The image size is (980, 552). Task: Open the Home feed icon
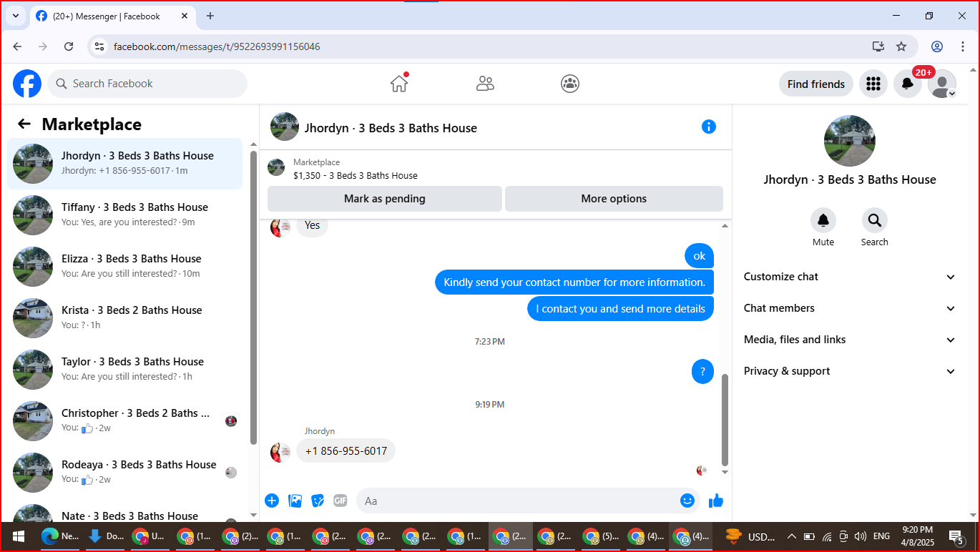tap(399, 84)
